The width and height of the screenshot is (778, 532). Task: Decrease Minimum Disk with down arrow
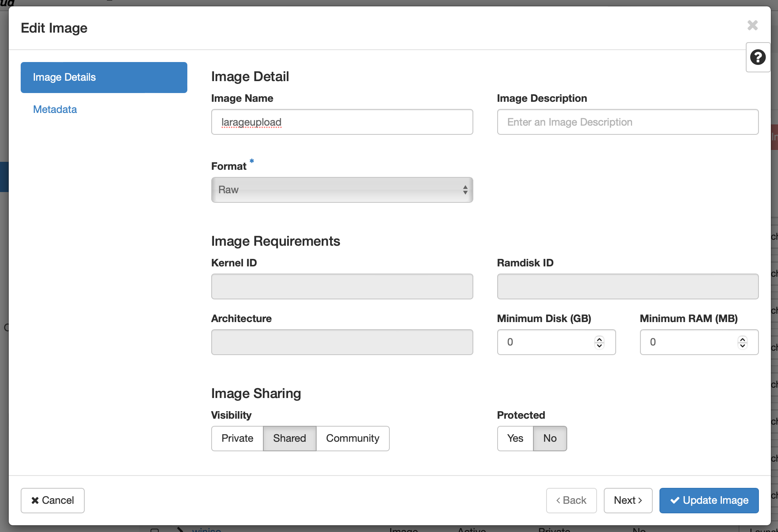599,346
